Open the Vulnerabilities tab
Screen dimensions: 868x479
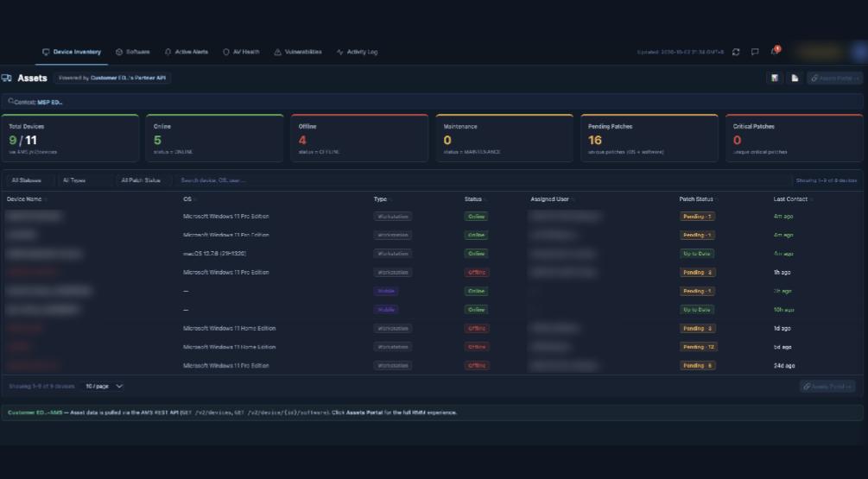298,52
